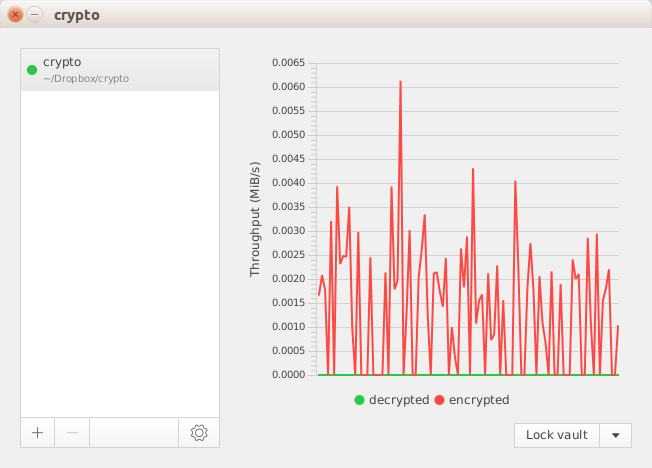
Task: Click the ~/Dropbox/crypto path text
Action: [86, 78]
